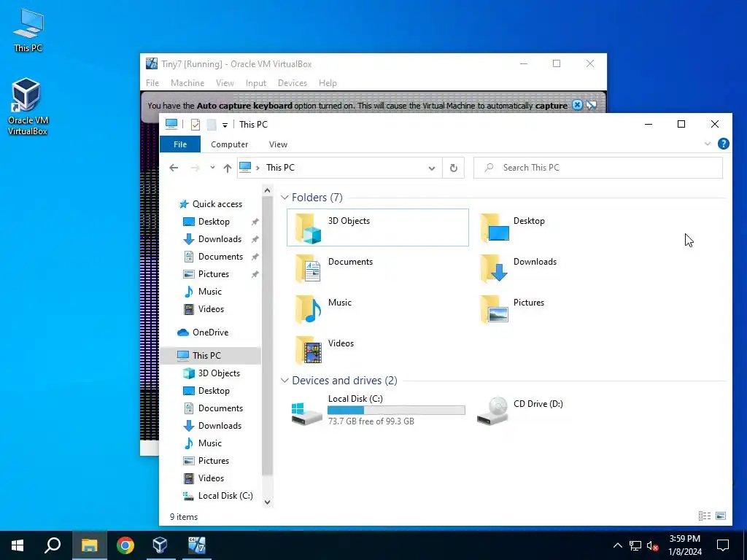
Task: Collapse the Folders (7) group
Action: point(285,197)
